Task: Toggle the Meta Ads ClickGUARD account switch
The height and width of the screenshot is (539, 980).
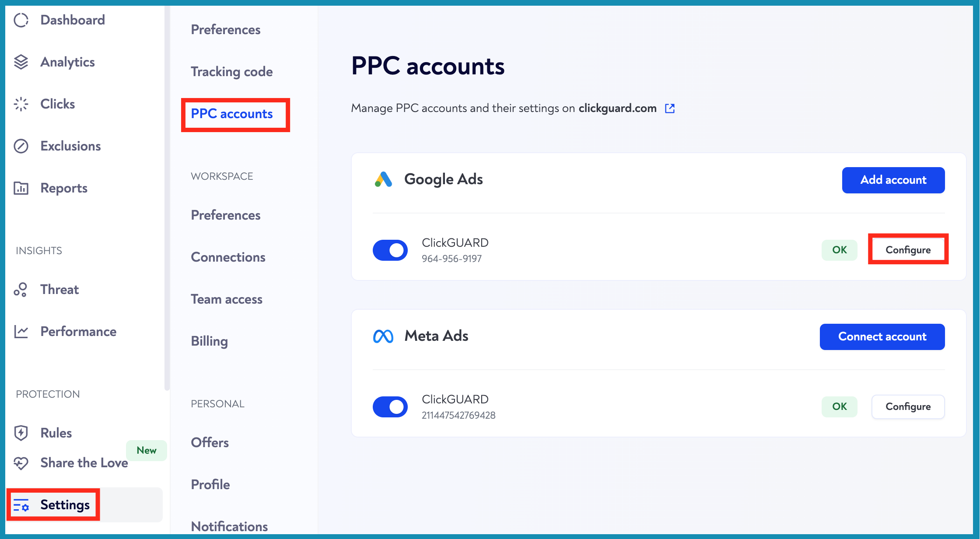Action: [x=390, y=406]
